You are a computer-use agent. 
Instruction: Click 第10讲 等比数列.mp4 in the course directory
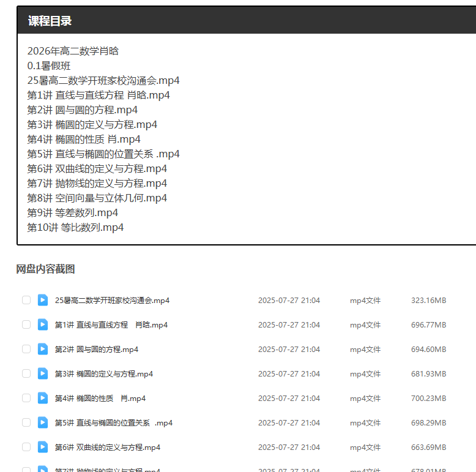pyautogui.click(x=75, y=227)
